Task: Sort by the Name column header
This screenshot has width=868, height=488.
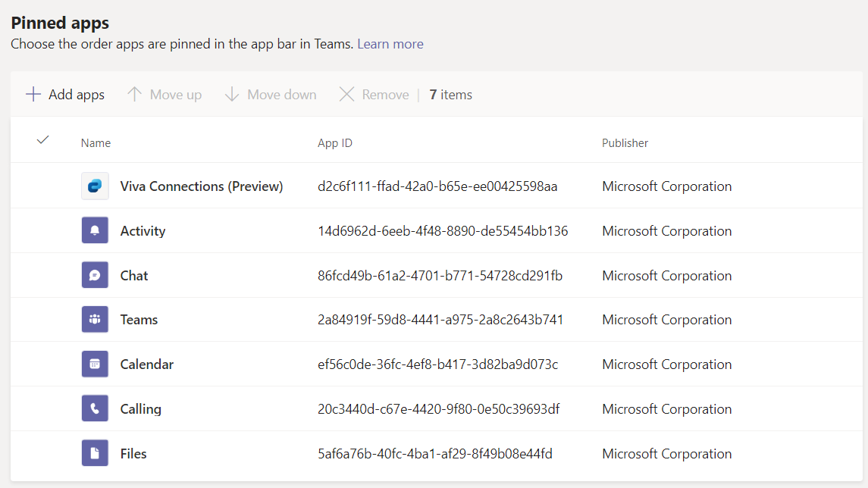Action: click(x=96, y=143)
